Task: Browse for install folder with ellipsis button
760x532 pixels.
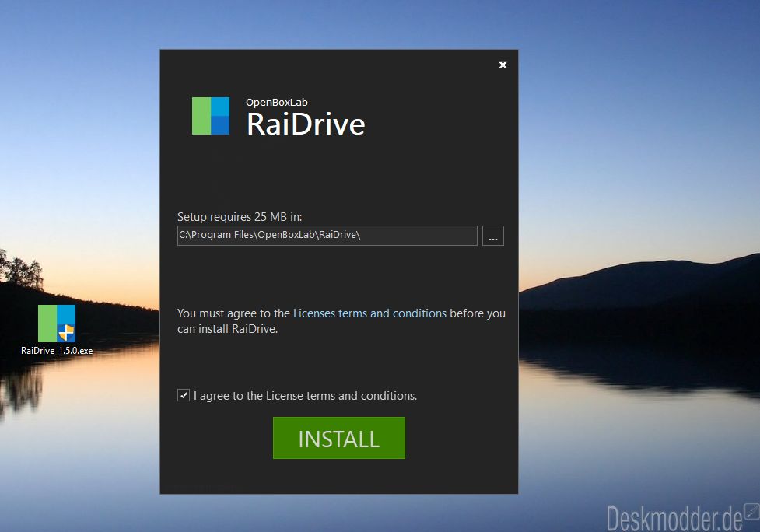Action: [493, 236]
